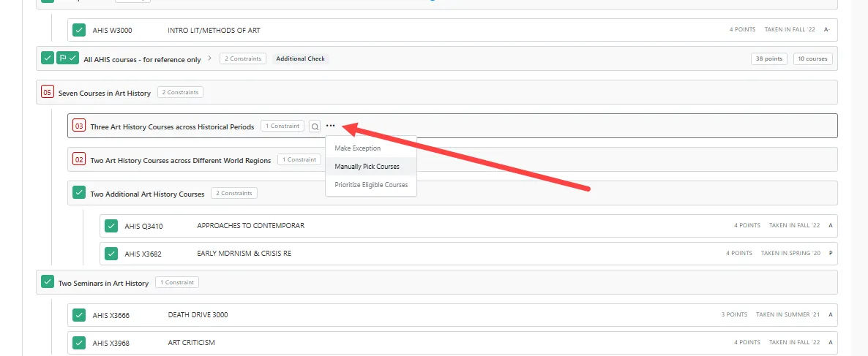Click the Additional Check tag
This screenshot has width=868, height=356.
click(x=300, y=58)
